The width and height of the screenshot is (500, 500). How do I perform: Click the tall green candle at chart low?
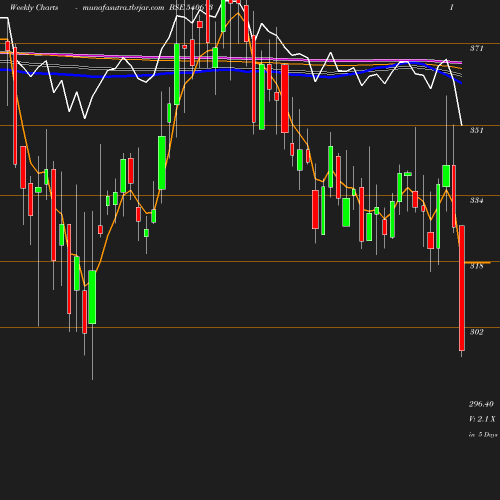pyautogui.click(x=92, y=297)
